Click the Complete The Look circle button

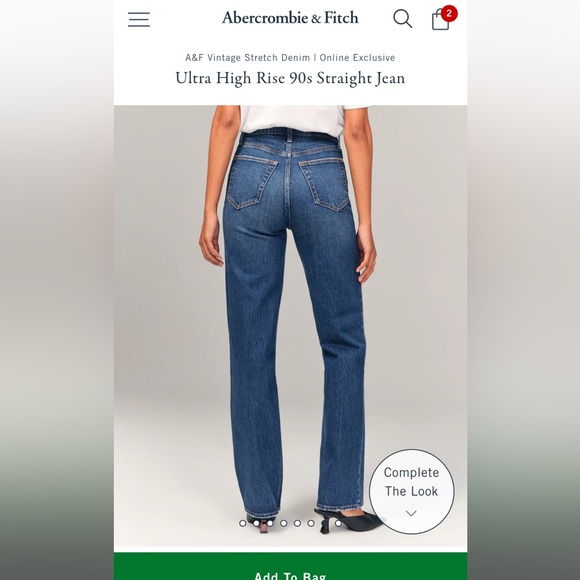click(412, 492)
